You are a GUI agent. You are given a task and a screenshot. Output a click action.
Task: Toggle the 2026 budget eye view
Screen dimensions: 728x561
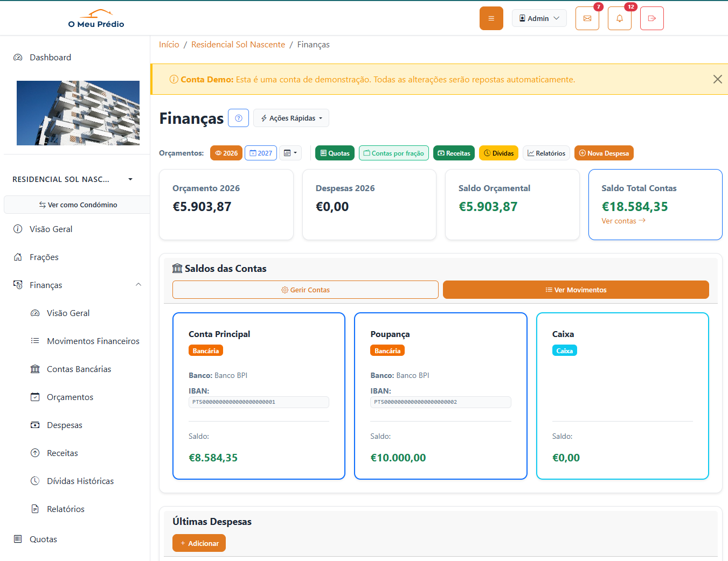click(x=226, y=153)
